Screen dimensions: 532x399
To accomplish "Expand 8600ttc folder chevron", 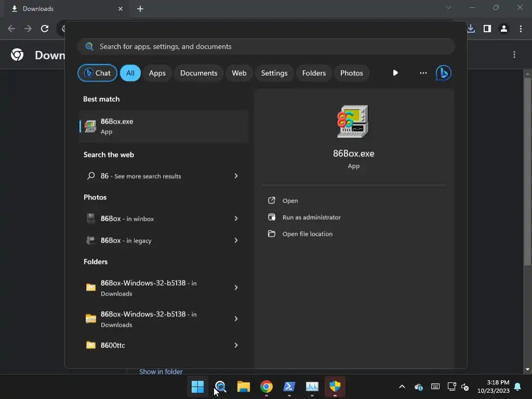I will (236, 345).
